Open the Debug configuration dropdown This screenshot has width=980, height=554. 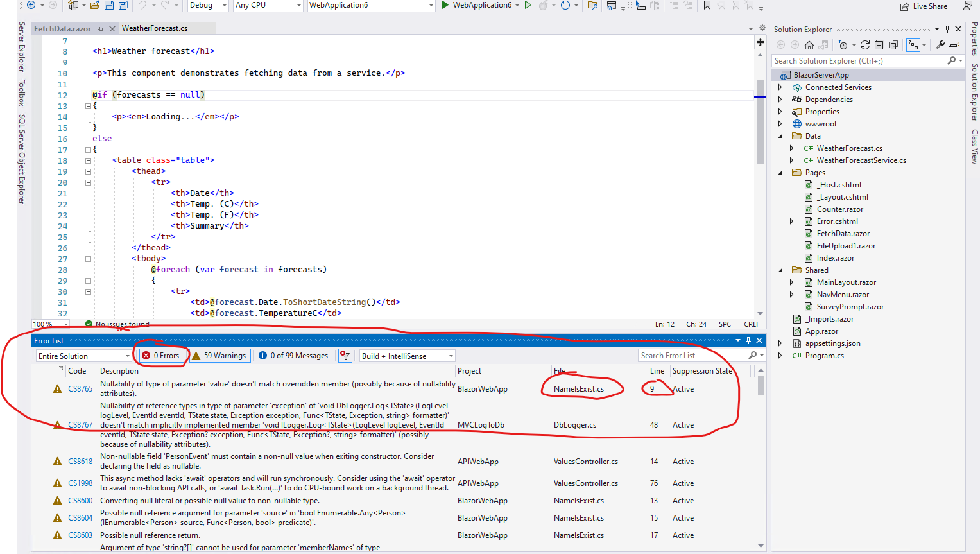[x=207, y=6]
